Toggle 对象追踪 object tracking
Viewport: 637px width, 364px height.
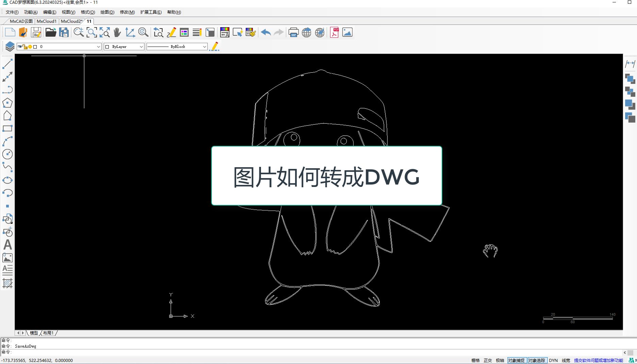point(537,360)
